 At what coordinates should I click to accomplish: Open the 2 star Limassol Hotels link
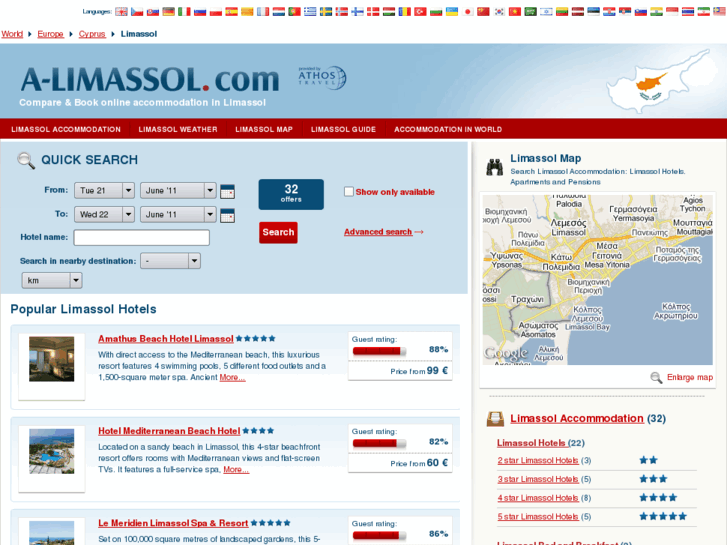538,461
